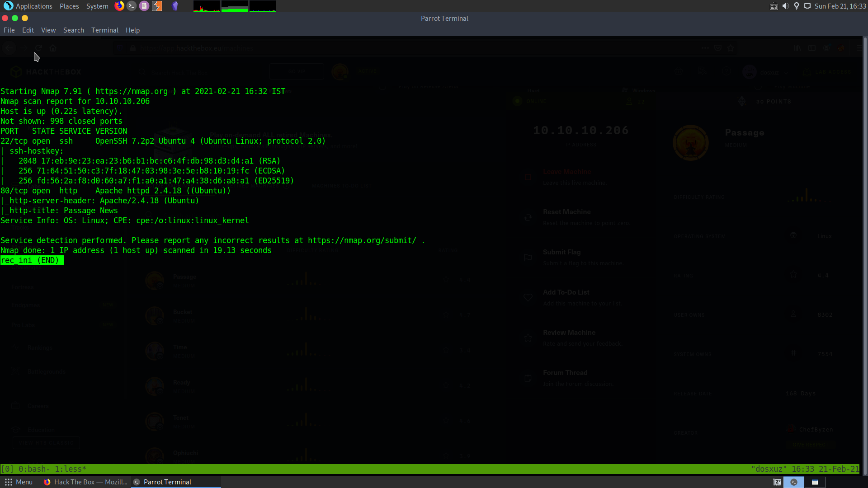Open the Menu button in the bottom panel
The image size is (868, 488).
coord(19,482)
